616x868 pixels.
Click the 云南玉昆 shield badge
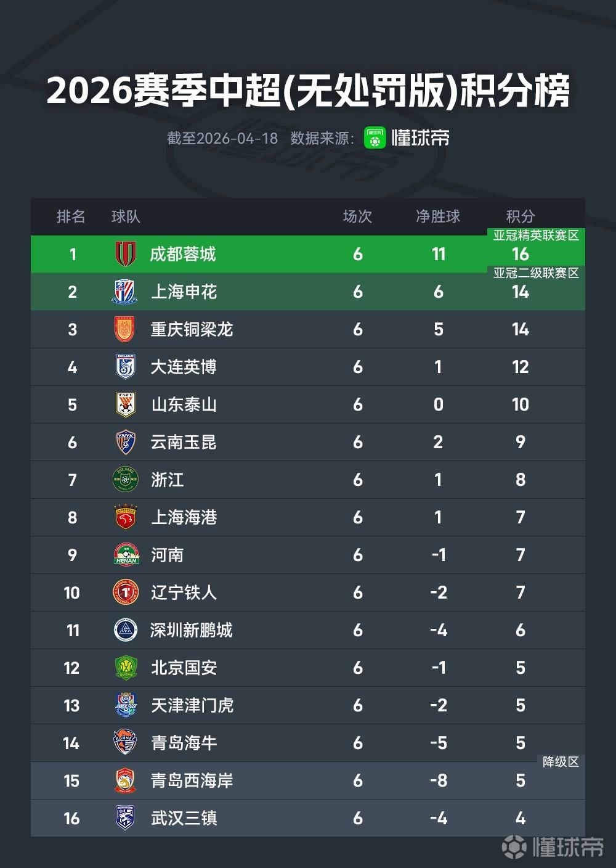coord(125,442)
